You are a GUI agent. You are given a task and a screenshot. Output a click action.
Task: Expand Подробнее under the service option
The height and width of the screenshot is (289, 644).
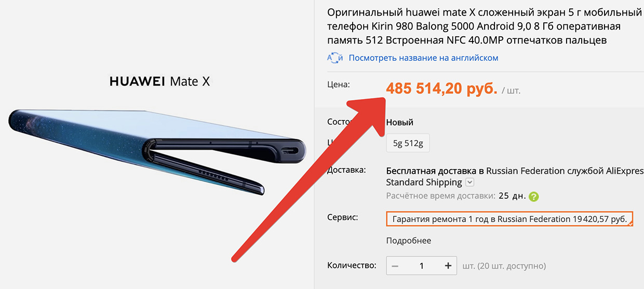tap(408, 241)
